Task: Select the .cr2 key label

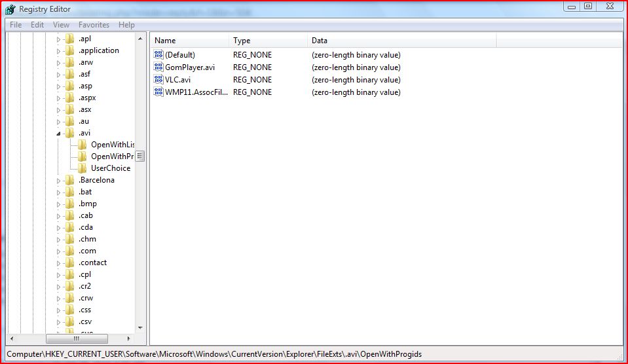Action: point(85,286)
